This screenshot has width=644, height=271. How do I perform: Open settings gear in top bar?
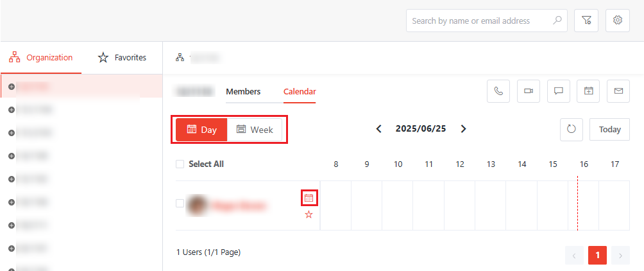[618, 21]
